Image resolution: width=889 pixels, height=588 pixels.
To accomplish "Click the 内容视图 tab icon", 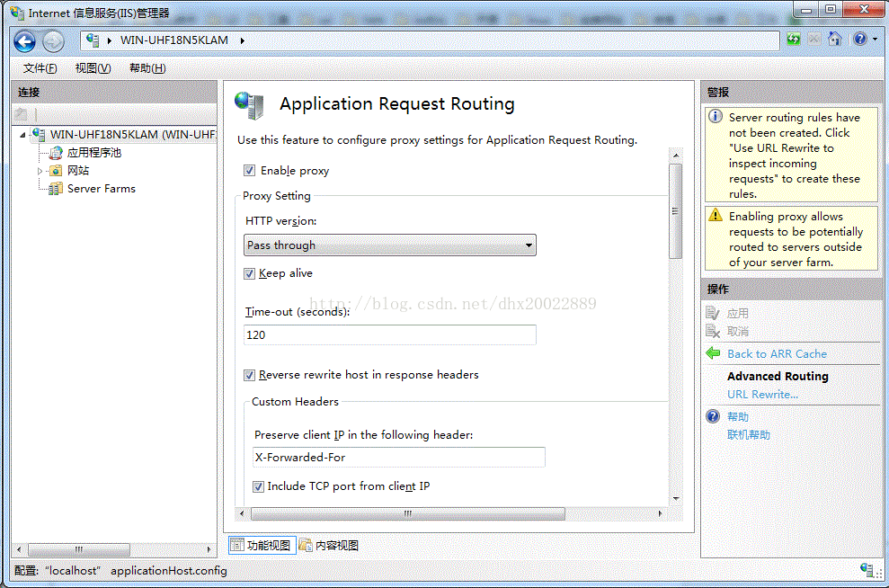I will pyautogui.click(x=306, y=546).
